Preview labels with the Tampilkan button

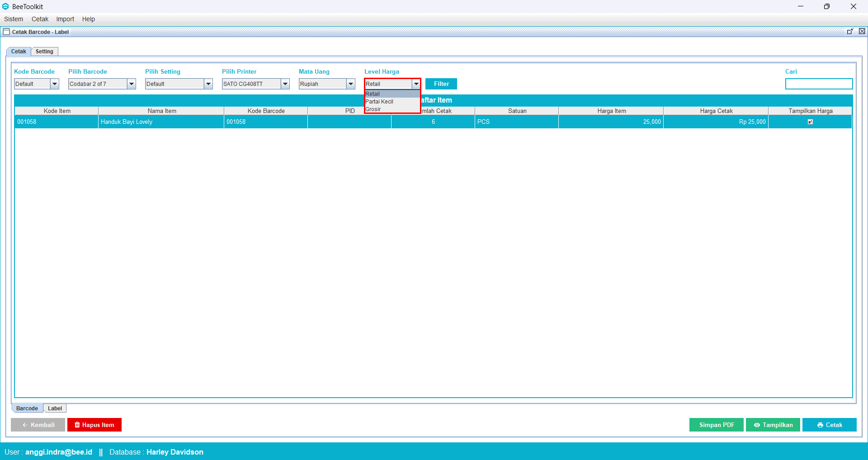point(773,425)
